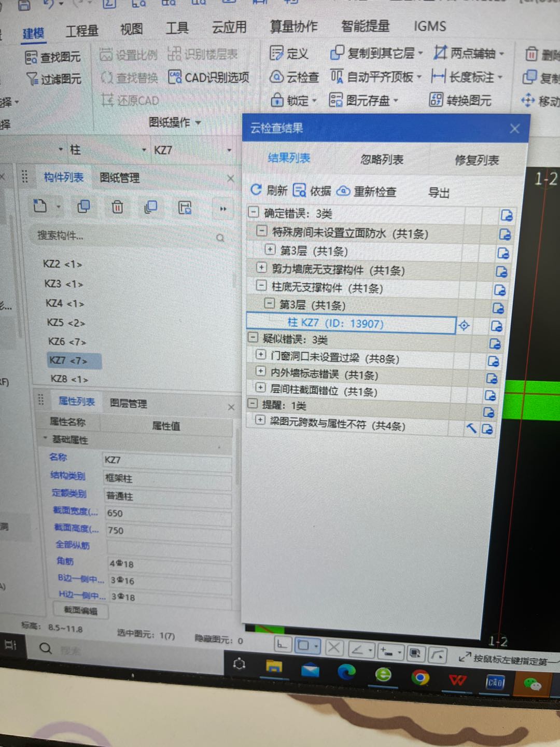The image size is (560, 747).
Task: Run 云检查 from the ribbon
Action: 294,77
